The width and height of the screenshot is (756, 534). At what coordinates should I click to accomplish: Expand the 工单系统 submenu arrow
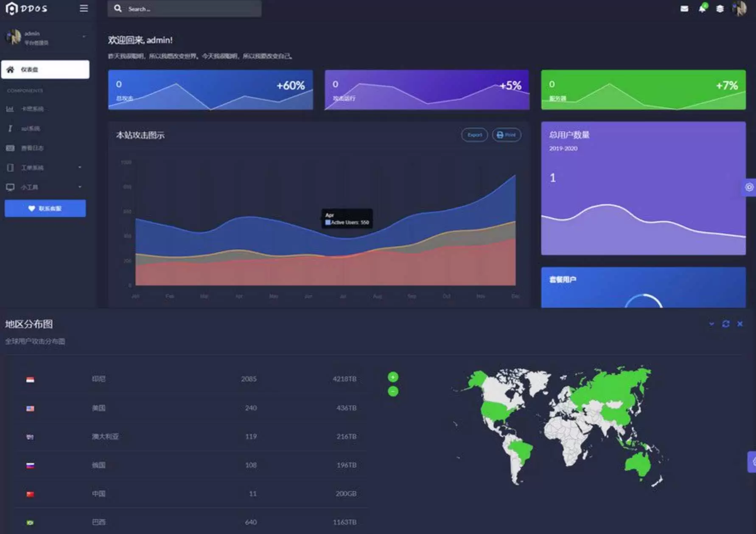tap(80, 167)
